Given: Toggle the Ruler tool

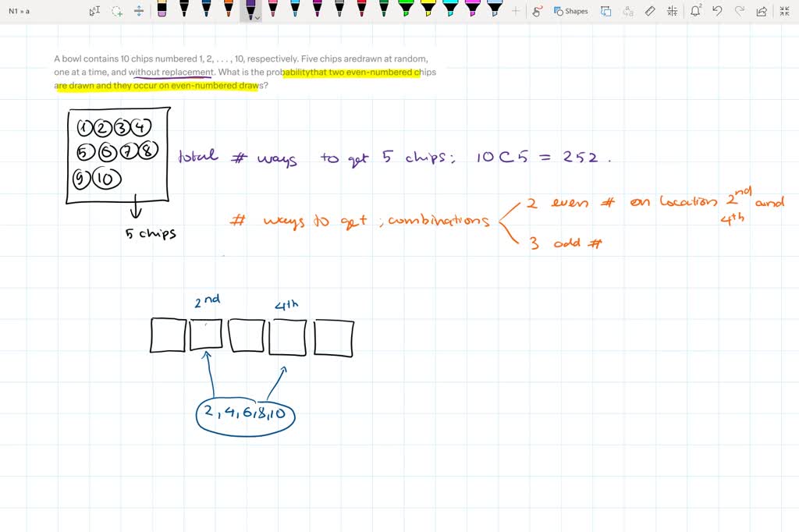Looking at the screenshot, I should pos(650,11).
